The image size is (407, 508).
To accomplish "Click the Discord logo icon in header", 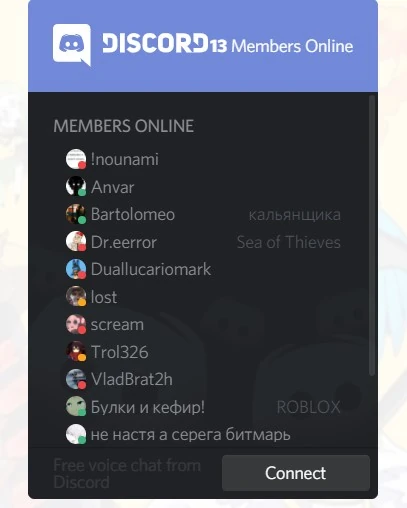I will 72,44.
